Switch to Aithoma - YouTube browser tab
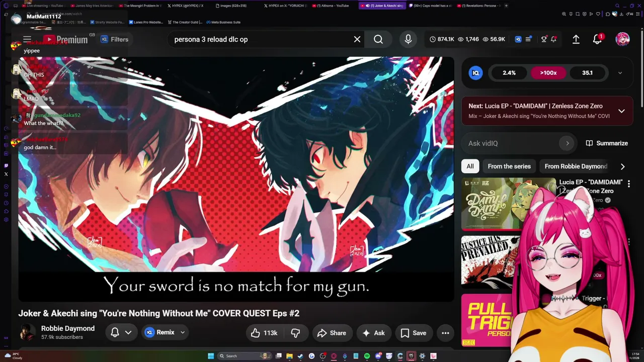The width and height of the screenshot is (644, 362). pyautogui.click(x=333, y=6)
